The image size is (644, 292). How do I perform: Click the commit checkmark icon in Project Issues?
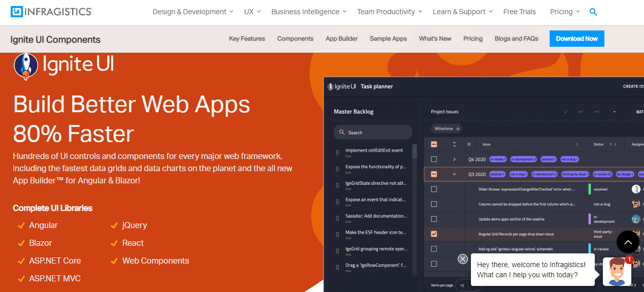point(566,112)
